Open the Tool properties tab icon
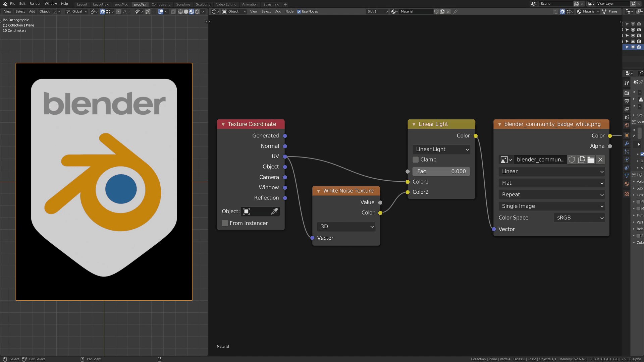 point(627,83)
